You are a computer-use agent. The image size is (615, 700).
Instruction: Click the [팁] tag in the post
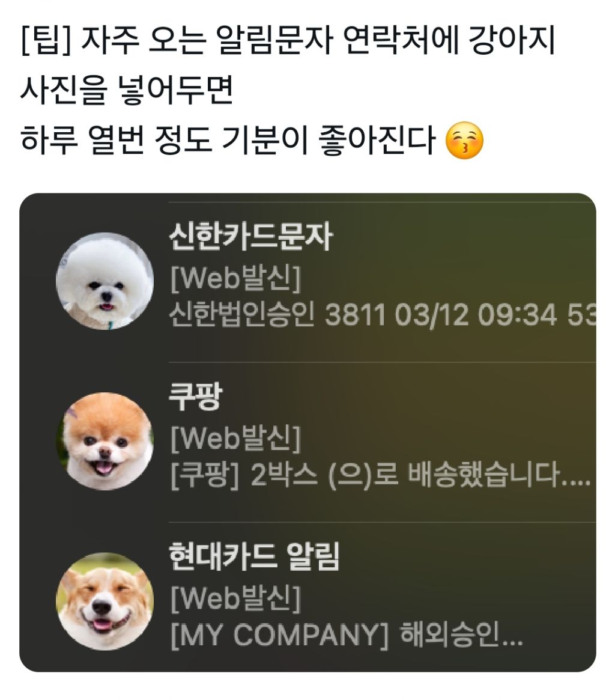click(x=46, y=40)
